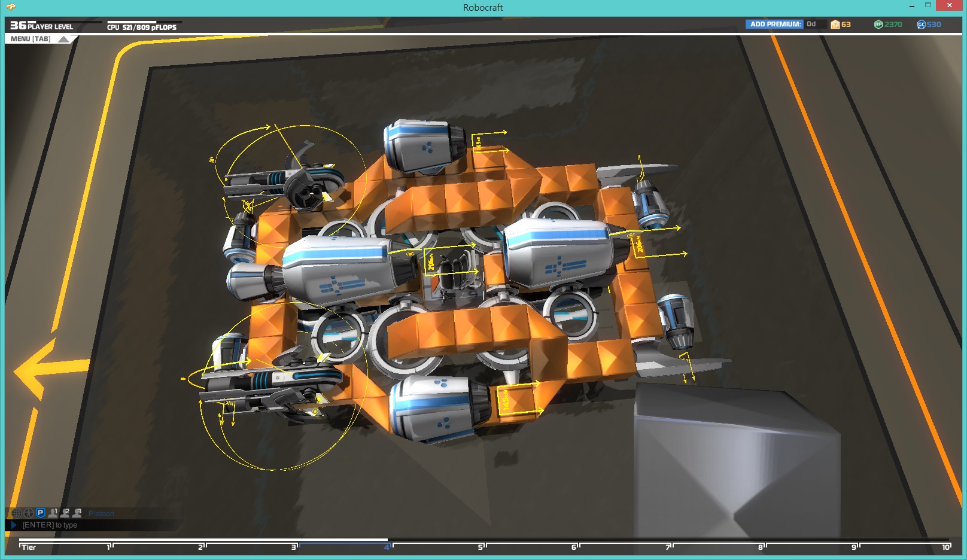This screenshot has width=967, height=560.
Task: Select the global chat globe icon
Action: coord(17,513)
